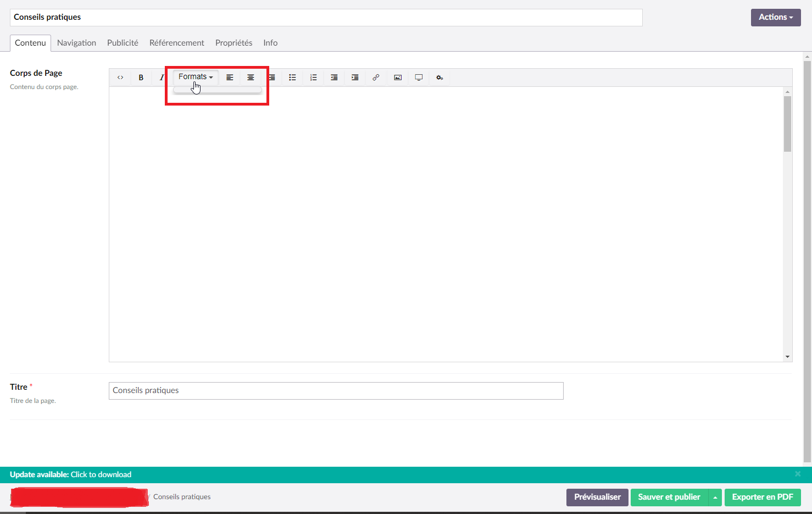Viewport: 812px width, 514px height.
Task: Click the Conseils pratiques breadcrumb text
Action: 182,496
